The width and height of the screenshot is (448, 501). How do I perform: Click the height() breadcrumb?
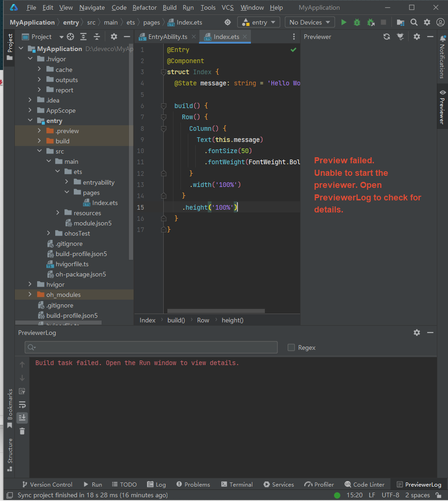pyautogui.click(x=232, y=320)
